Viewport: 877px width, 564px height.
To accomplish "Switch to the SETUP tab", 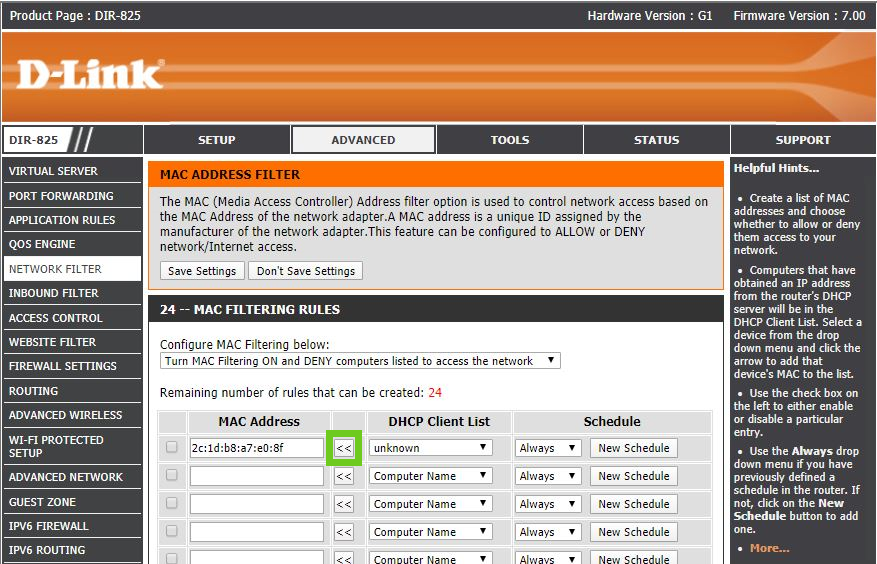I will [217, 140].
